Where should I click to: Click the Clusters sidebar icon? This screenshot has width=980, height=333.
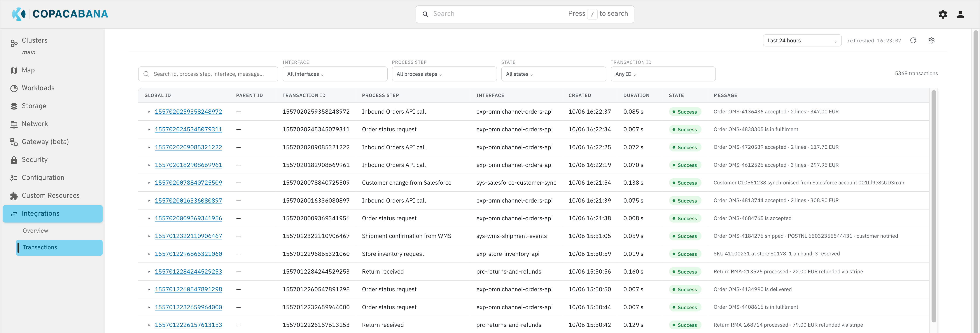coord(14,43)
